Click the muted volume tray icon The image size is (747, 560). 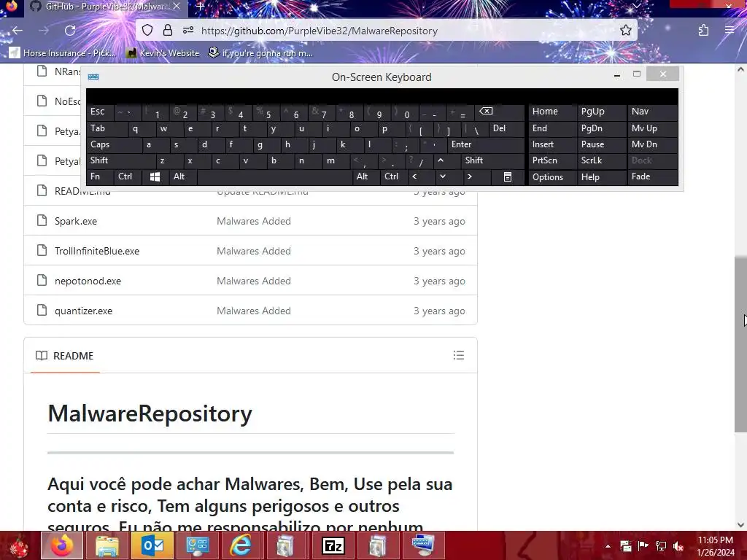tap(678, 545)
